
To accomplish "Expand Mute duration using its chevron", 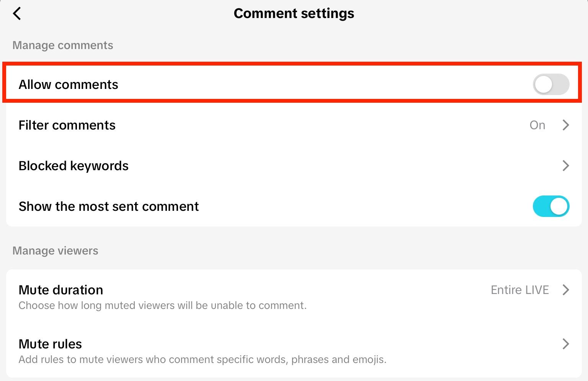I will pos(565,290).
